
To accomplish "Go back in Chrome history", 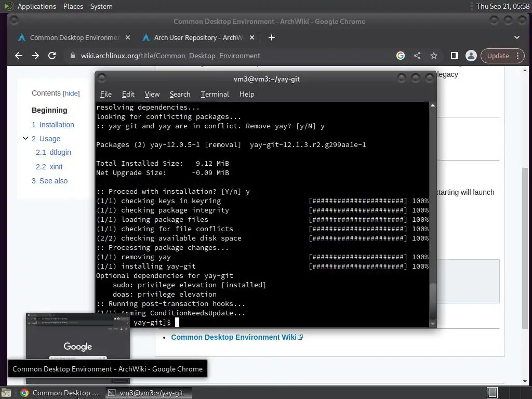I will pyautogui.click(x=19, y=56).
